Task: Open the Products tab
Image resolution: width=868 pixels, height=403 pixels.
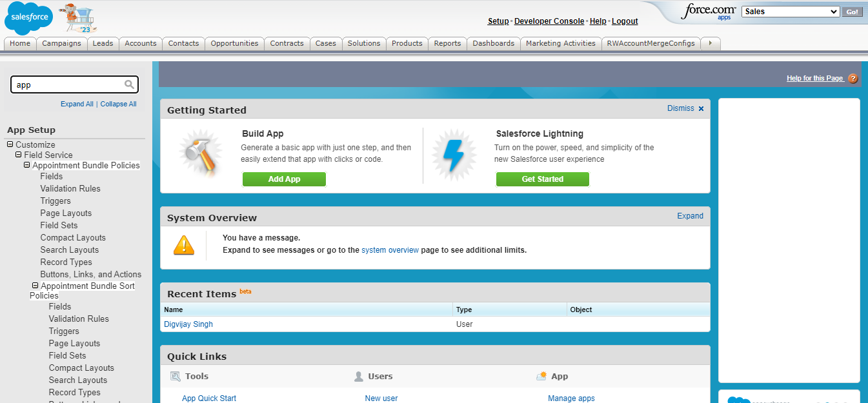Action: pos(407,43)
